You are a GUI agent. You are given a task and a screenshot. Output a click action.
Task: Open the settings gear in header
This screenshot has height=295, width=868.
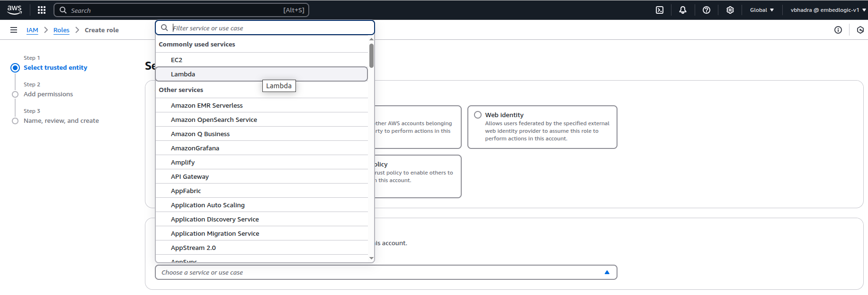[x=730, y=10]
